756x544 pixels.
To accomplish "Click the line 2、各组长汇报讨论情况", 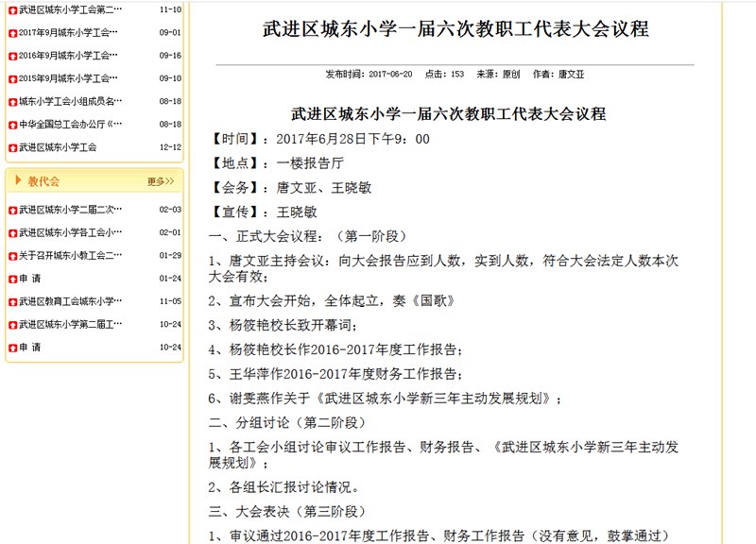I will 283,487.
